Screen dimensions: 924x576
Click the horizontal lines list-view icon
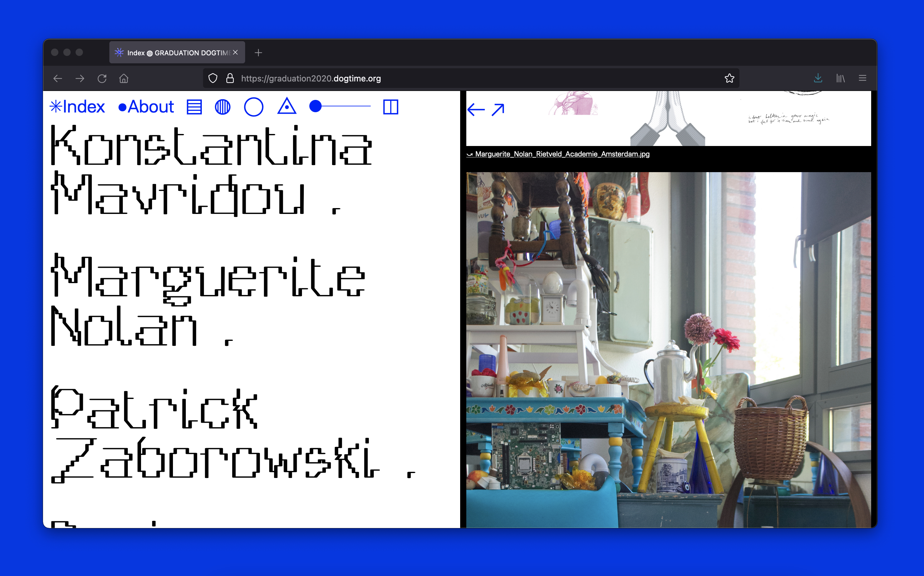pyautogui.click(x=194, y=107)
